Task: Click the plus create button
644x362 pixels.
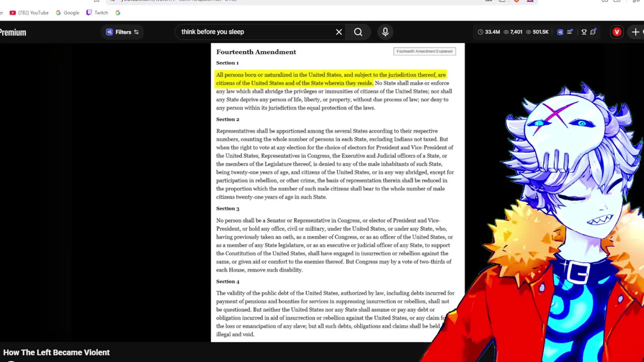Action: point(635,32)
